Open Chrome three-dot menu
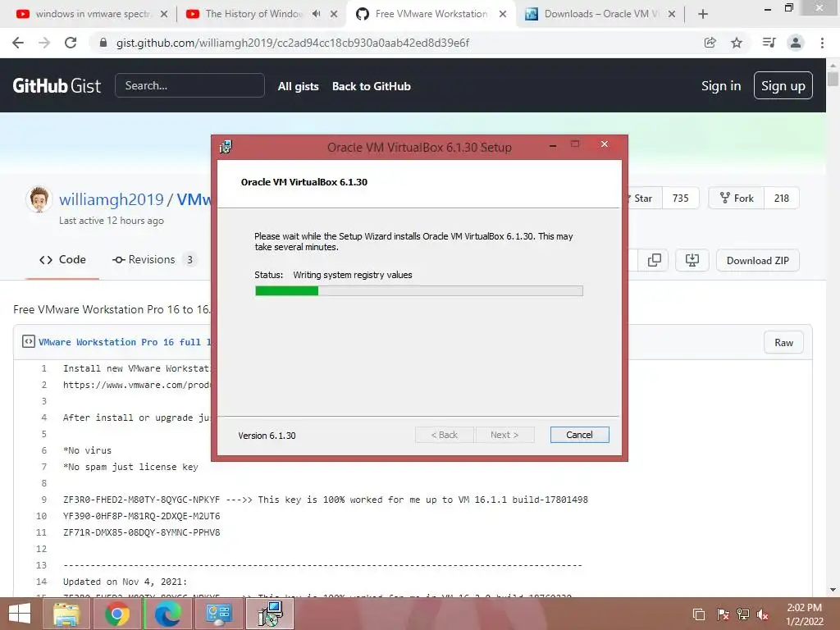The width and height of the screenshot is (840, 630). click(822, 43)
